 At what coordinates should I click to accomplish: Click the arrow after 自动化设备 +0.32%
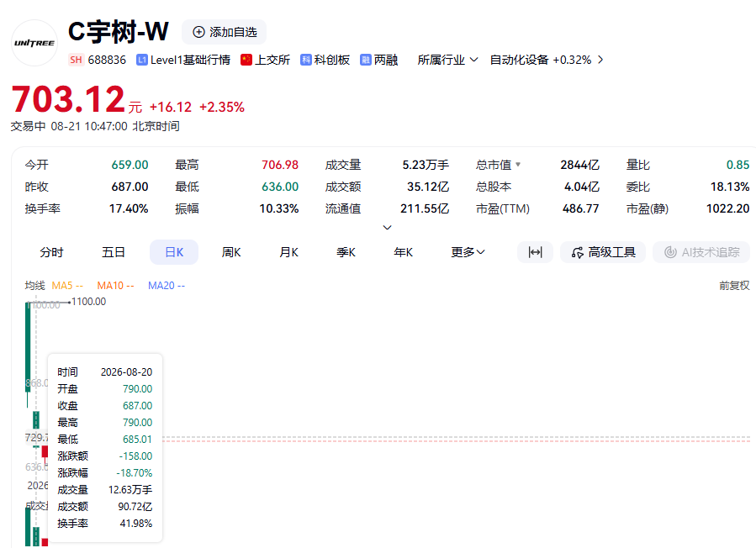point(600,60)
